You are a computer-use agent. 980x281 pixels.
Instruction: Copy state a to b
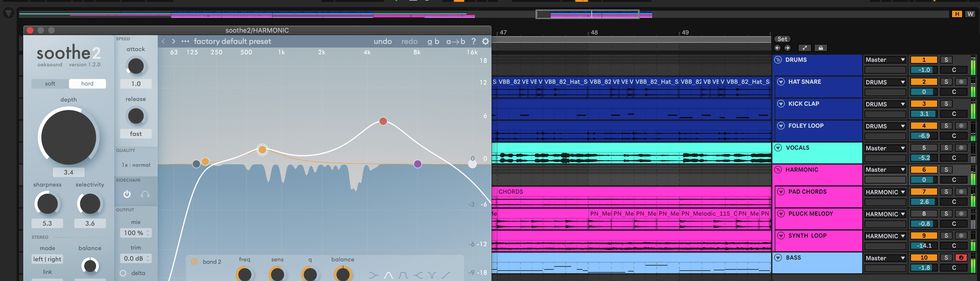click(x=455, y=41)
